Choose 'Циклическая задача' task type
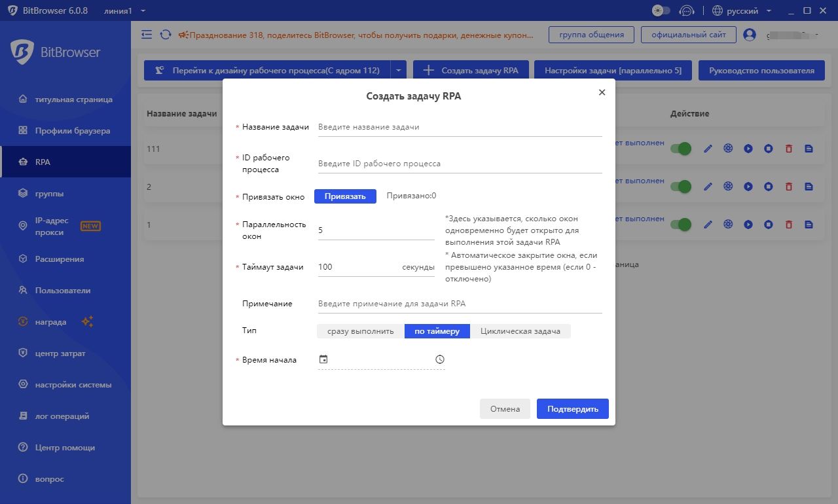838x504 pixels. tap(520, 331)
